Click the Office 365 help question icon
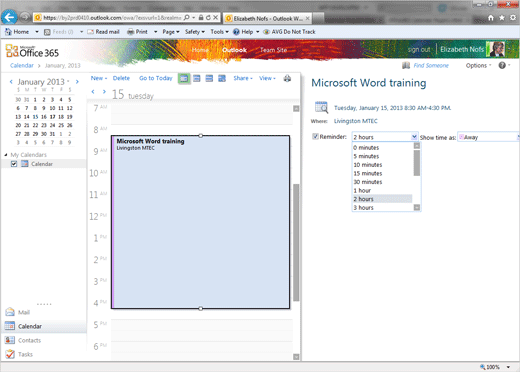The height and width of the screenshot is (372, 520). tap(502, 65)
